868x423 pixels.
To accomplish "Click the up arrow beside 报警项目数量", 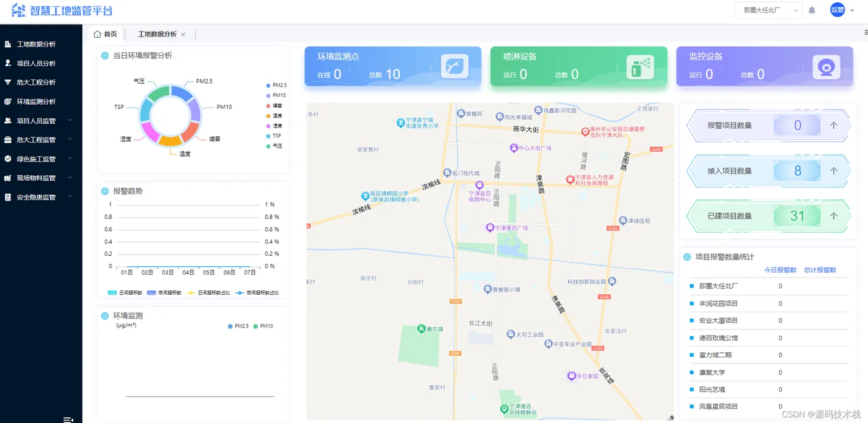I will click(833, 125).
